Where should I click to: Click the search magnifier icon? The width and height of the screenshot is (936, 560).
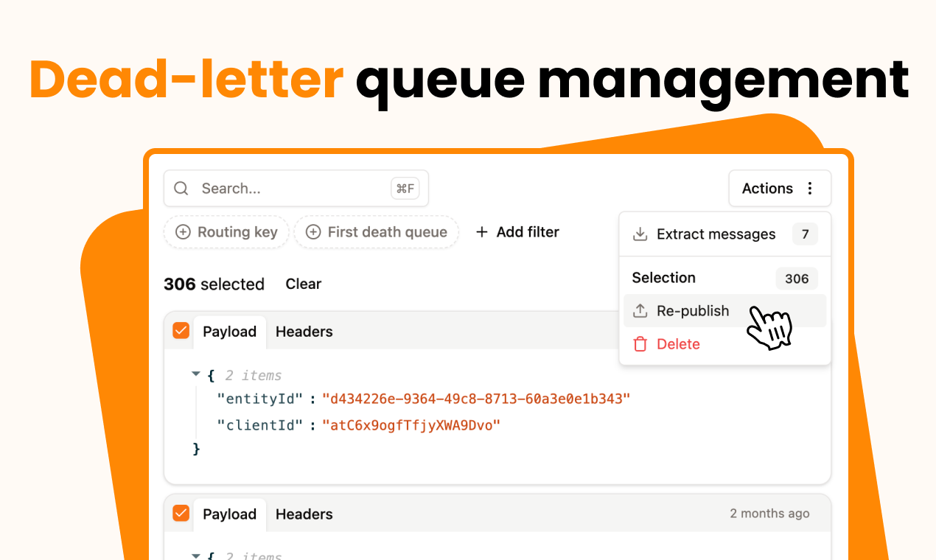(181, 189)
